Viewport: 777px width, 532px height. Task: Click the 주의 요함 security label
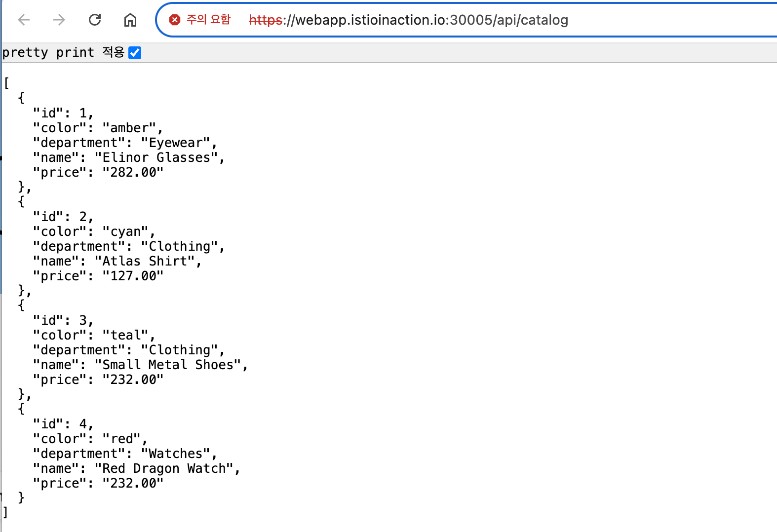(x=208, y=20)
